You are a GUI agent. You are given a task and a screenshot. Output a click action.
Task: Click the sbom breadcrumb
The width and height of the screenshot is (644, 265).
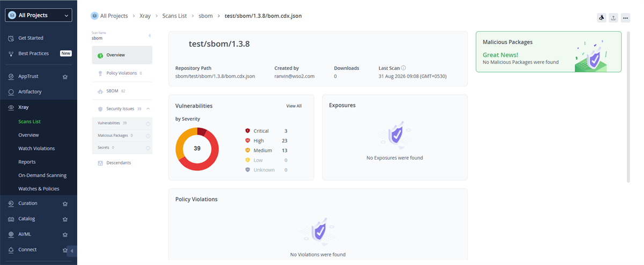pos(206,16)
